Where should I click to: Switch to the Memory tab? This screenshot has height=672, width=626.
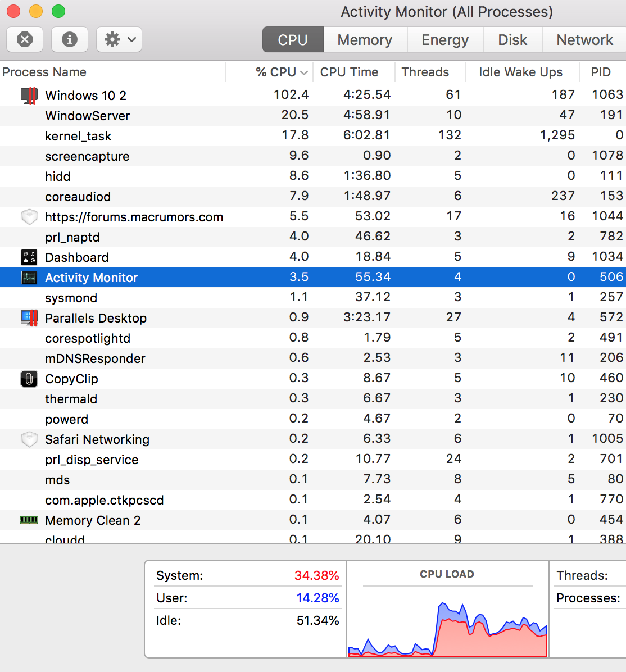(x=365, y=39)
